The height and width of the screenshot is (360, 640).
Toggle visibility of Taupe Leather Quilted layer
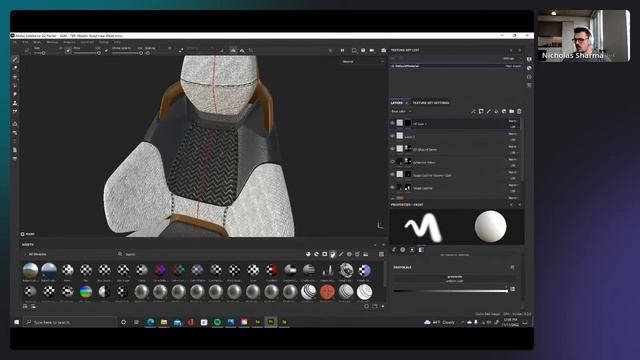392,174
